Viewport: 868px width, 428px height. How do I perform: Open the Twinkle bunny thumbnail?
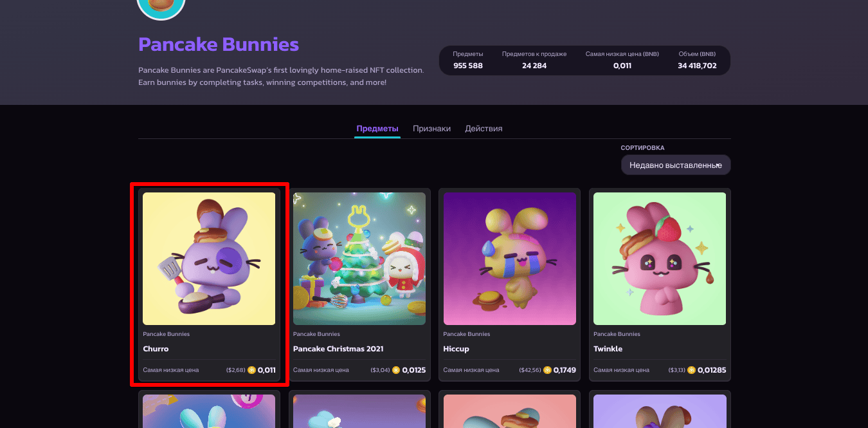(x=660, y=259)
